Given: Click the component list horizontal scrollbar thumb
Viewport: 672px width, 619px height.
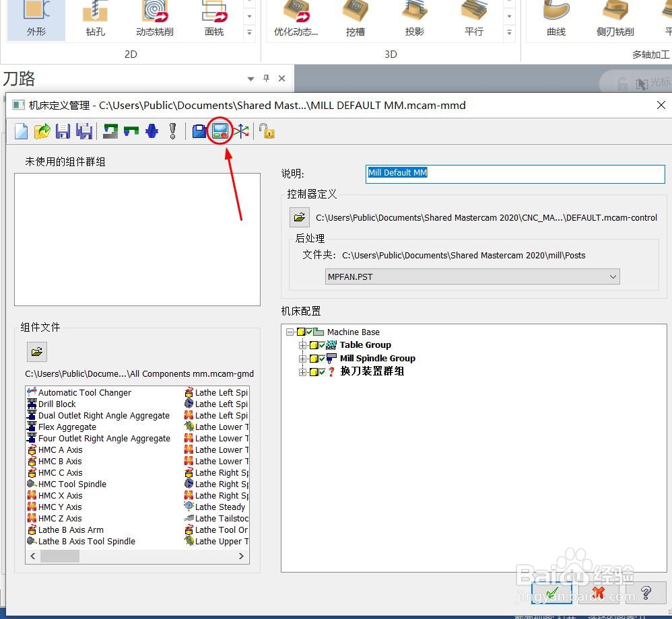Looking at the screenshot, I should [x=59, y=556].
